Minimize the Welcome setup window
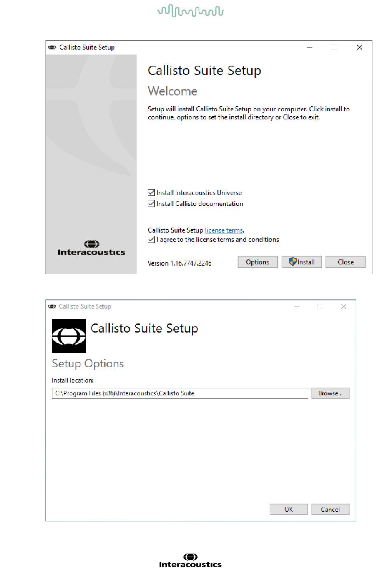The image size is (392, 573). point(309,48)
